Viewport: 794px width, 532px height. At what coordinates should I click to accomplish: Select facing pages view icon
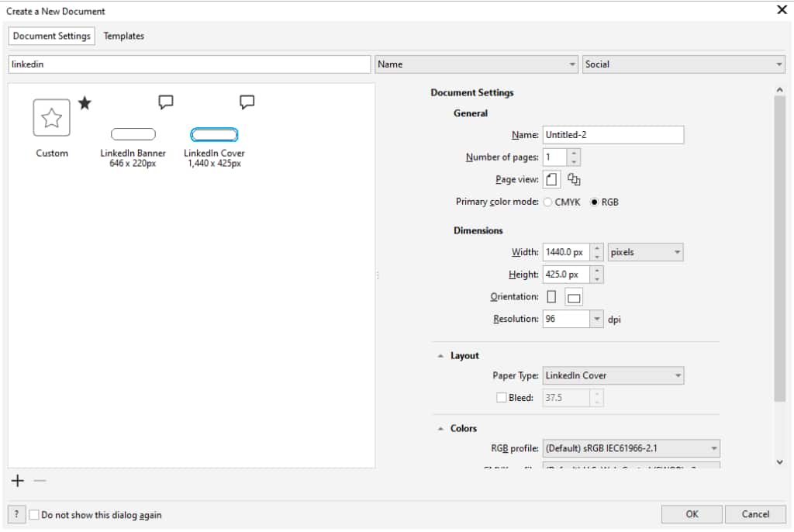(574, 180)
